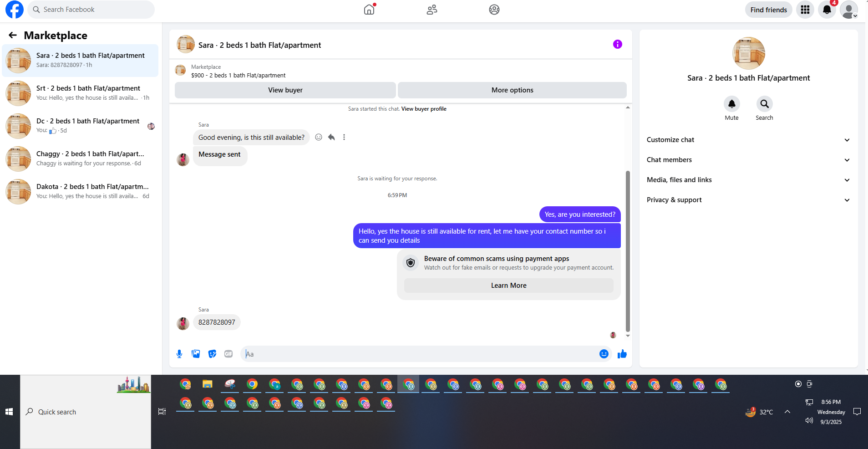The image size is (868, 449).
Task: Open the account avatar menu
Action: [x=849, y=10]
